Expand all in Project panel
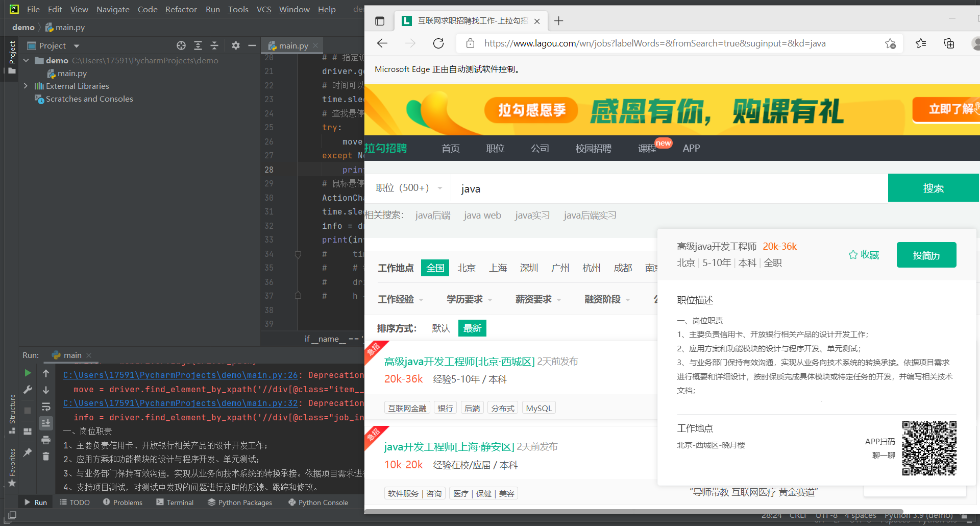 [198, 45]
